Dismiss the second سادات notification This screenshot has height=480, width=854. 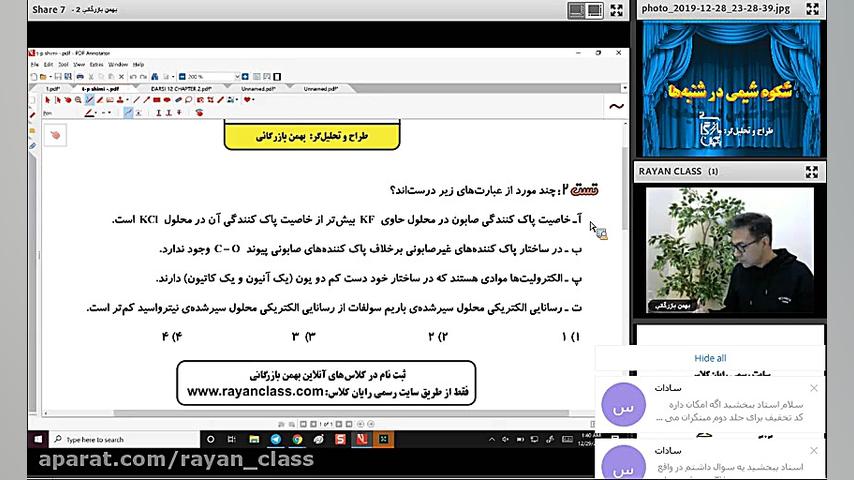click(814, 451)
